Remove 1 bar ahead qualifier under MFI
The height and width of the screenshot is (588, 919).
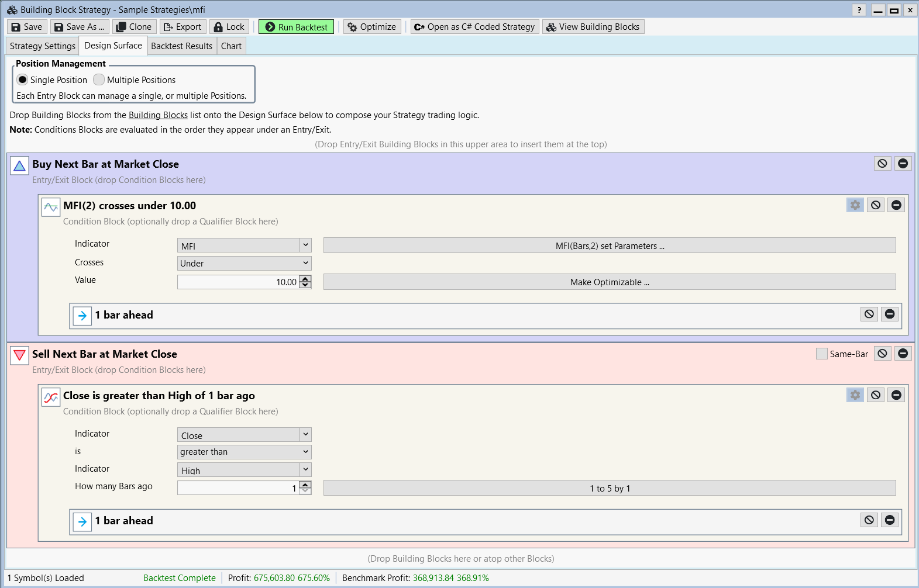(889, 314)
